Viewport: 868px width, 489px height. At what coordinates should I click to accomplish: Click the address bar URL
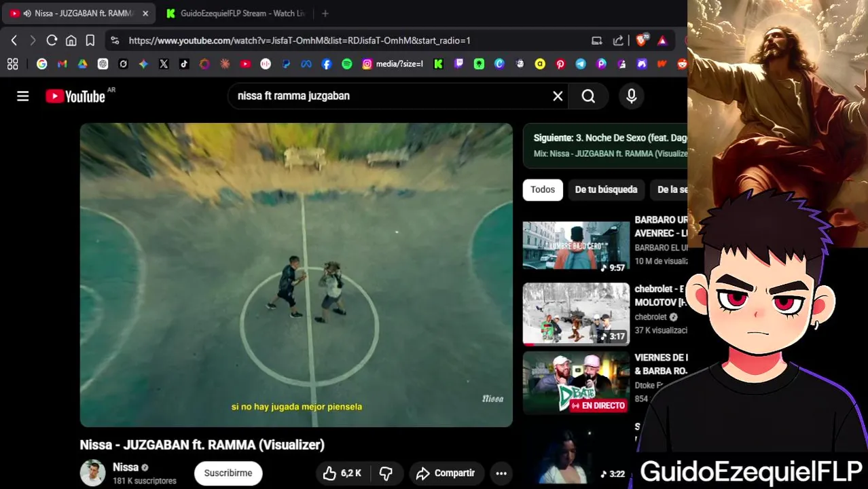(x=300, y=41)
